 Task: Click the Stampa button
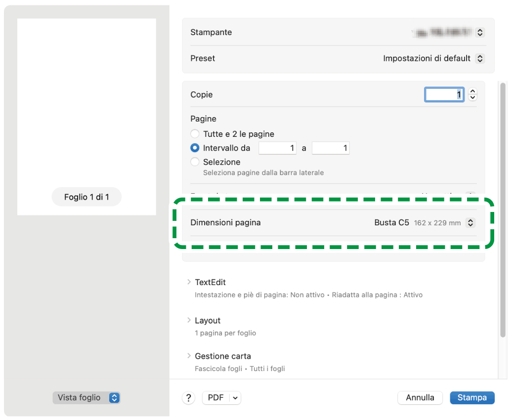tap(472, 398)
